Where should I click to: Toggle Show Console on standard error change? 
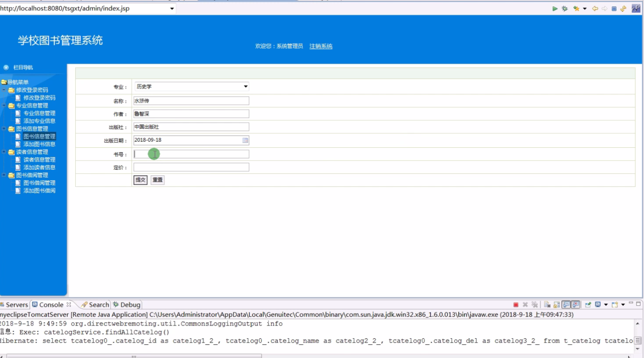tap(576, 304)
